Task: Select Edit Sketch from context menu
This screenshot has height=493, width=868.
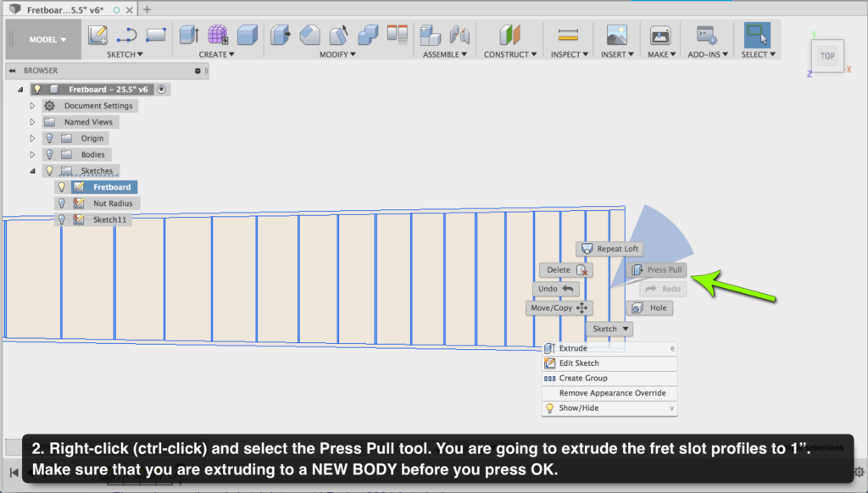Action: click(x=579, y=363)
